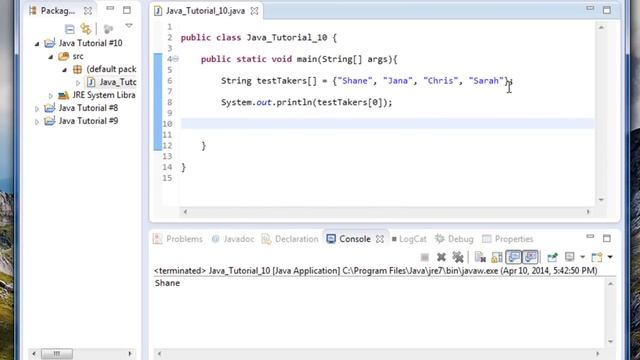
Task: Expand JRE System Library node
Action: pyautogui.click(x=51, y=96)
